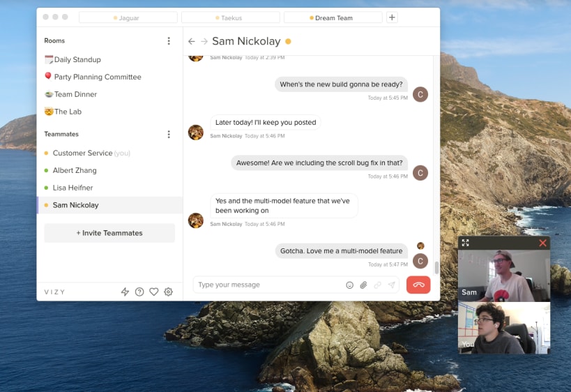This screenshot has height=392, width=571.
Task: Select Customer Service (you) teammate
Action: click(x=109, y=153)
